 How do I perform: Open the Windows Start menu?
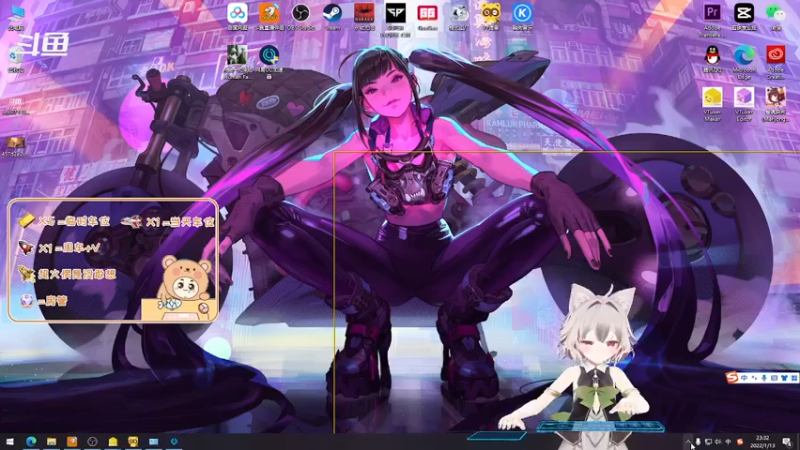pyautogui.click(x=10, y=441)
